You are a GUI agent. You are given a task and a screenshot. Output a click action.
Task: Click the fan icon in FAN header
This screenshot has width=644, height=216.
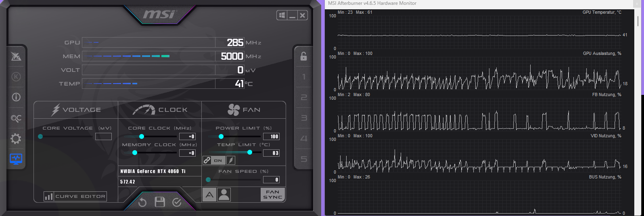coord(234,110)
